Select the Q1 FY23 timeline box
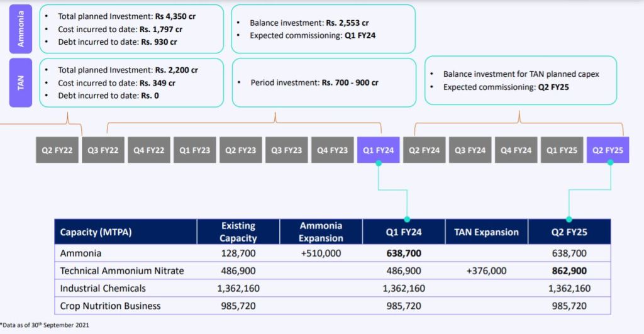Viewport: 644px width, 334px height. 195,150
